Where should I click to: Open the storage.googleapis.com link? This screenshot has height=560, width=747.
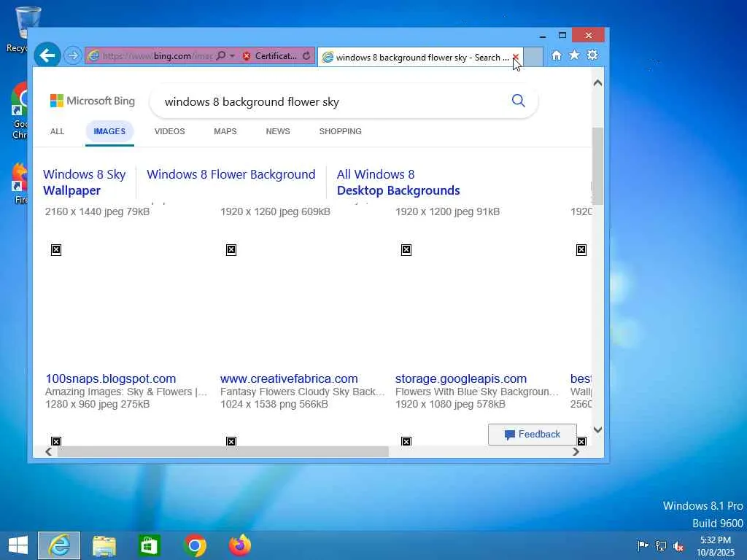pos(461,378)
